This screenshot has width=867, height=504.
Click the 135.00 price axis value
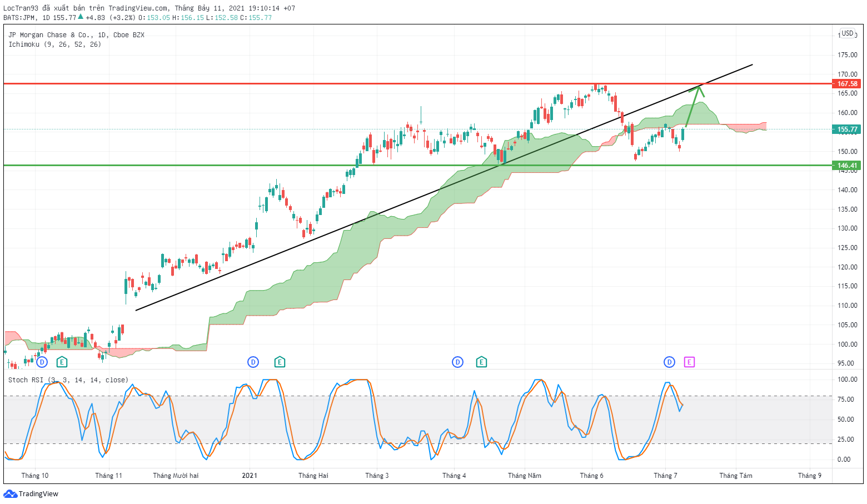click(848, 209)
